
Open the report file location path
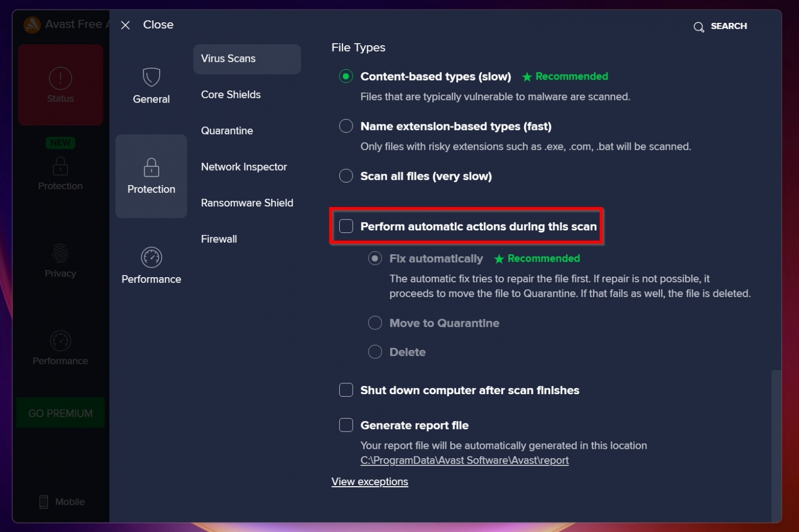point(465,460)
